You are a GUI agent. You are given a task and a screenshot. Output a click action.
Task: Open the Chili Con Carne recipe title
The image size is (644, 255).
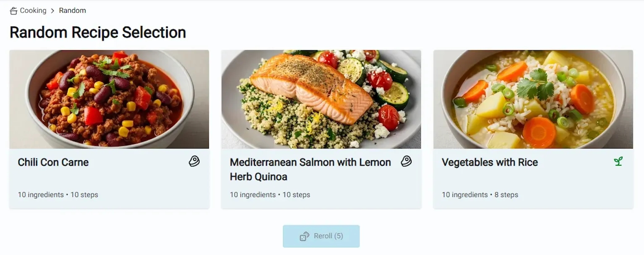coord(53,162)
